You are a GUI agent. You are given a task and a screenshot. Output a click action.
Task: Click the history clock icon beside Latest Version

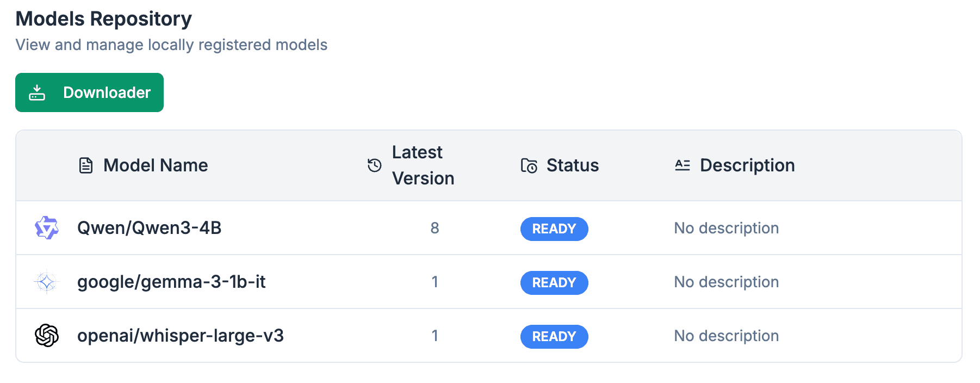[x=375, y=165]
